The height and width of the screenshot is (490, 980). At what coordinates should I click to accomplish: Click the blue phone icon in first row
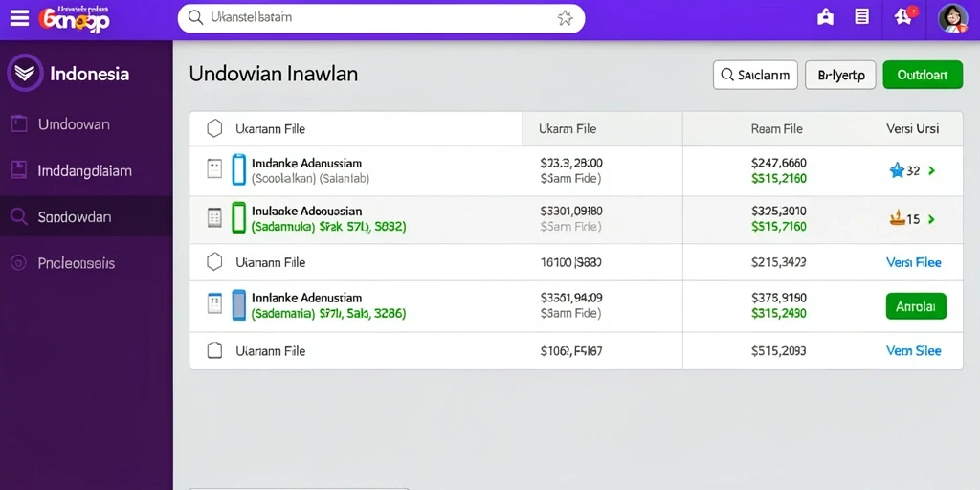click(x=238, y=170)
